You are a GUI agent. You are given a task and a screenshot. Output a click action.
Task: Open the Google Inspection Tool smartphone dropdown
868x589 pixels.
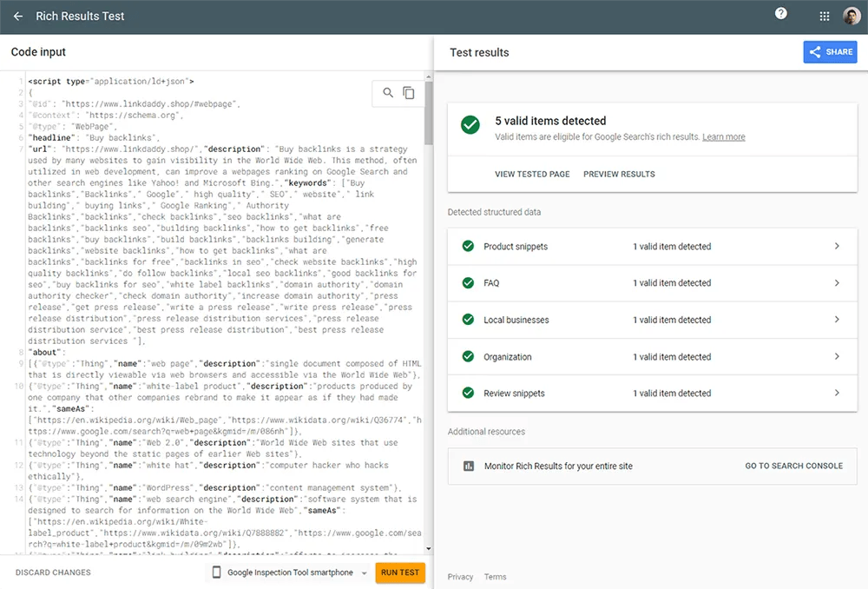pyautogui.click(x=290, y=572)
